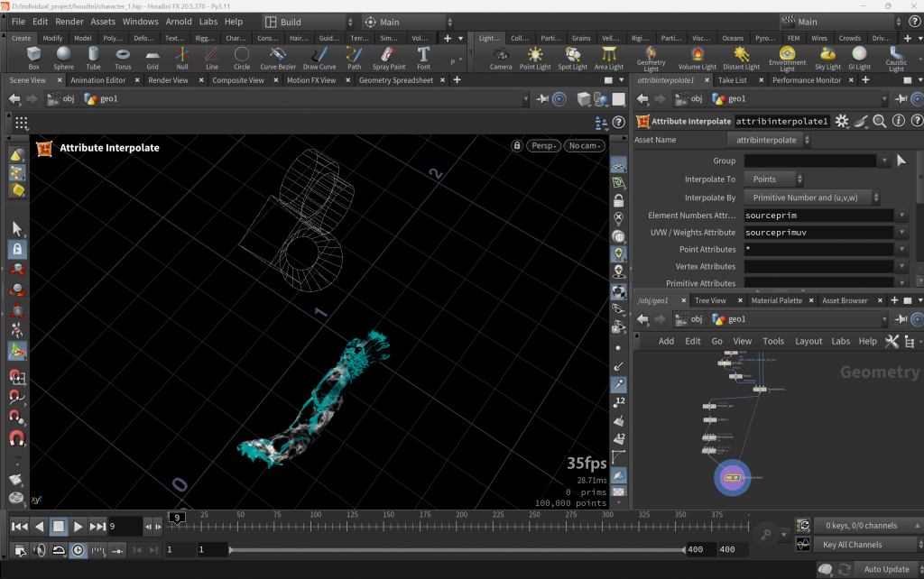Open parameter gear settings menu
The width and height of the screenshot is (924, 579).
[842, 121]
